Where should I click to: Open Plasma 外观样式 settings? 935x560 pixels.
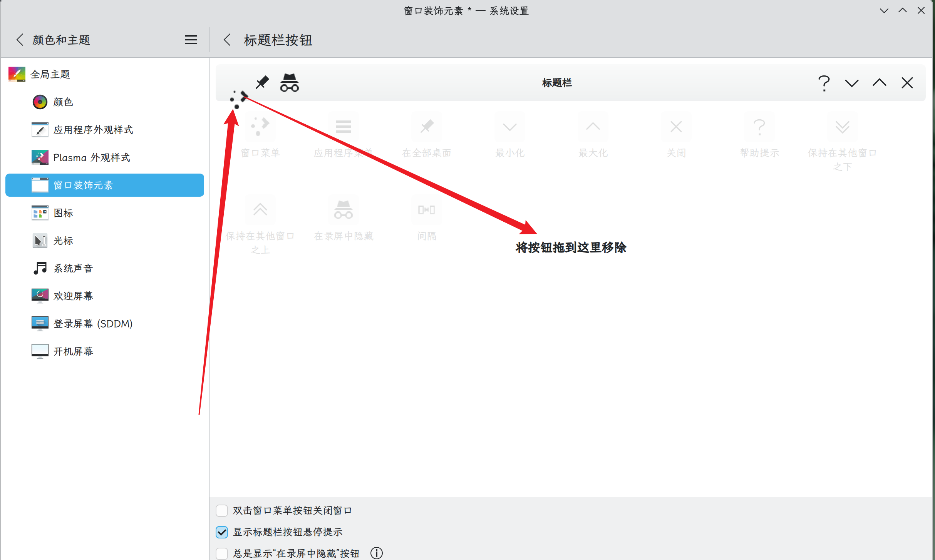[92, 157]
